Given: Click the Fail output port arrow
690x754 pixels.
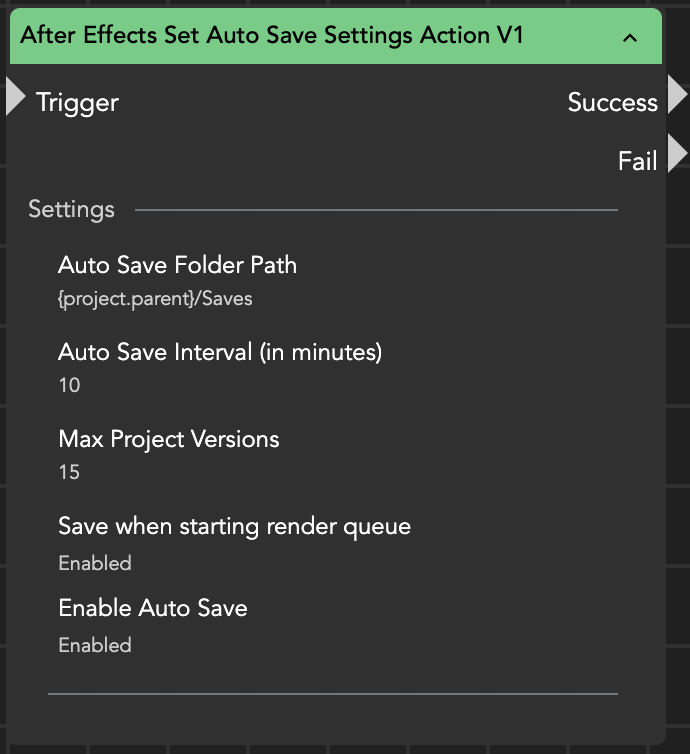Looking at the screenshot, I should point(677,155).
